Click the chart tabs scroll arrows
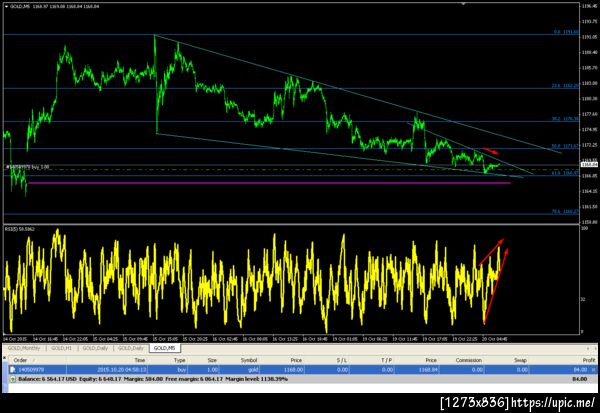Image resolution: width=600 pixels, height=413 pixels. 590,348
